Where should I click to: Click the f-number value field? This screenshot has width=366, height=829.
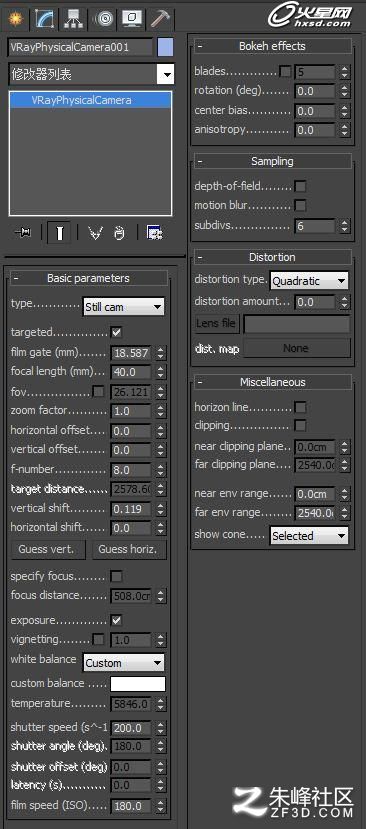tap(131, 470)
